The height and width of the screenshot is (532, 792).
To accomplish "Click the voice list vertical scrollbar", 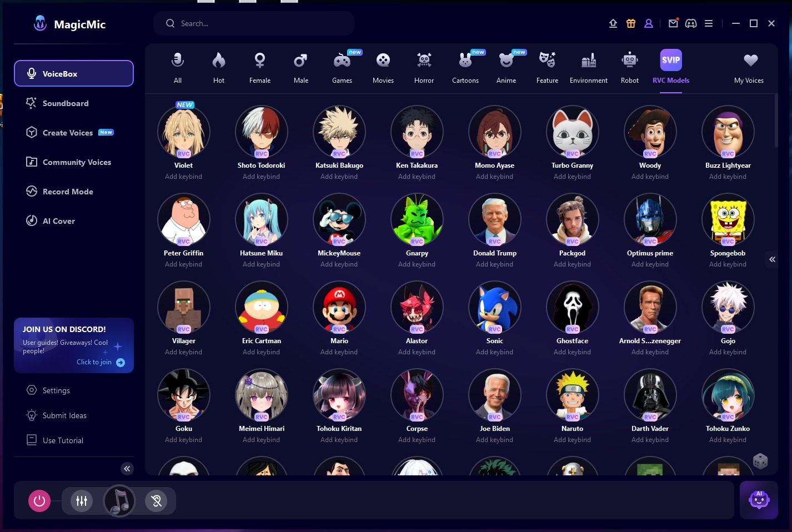I will 776,121.
